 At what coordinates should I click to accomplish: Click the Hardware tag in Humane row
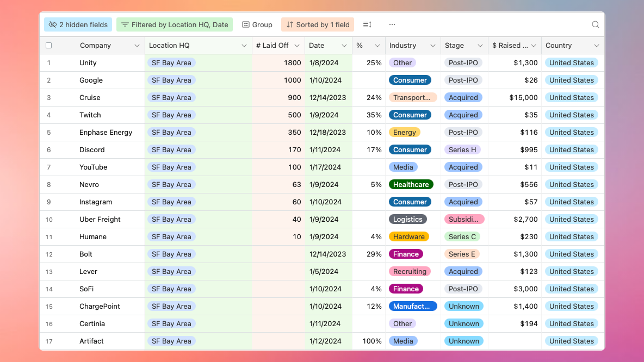[x=409, y=237]
